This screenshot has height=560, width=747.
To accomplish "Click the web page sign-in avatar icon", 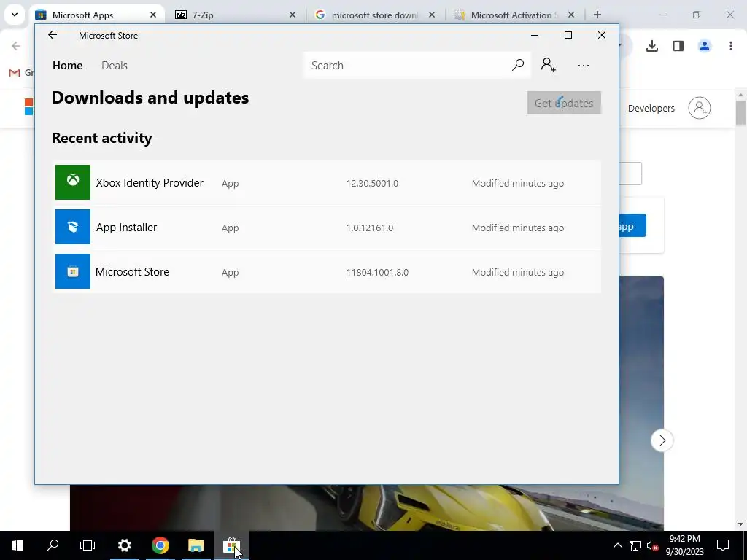I will tap(700, 108).
